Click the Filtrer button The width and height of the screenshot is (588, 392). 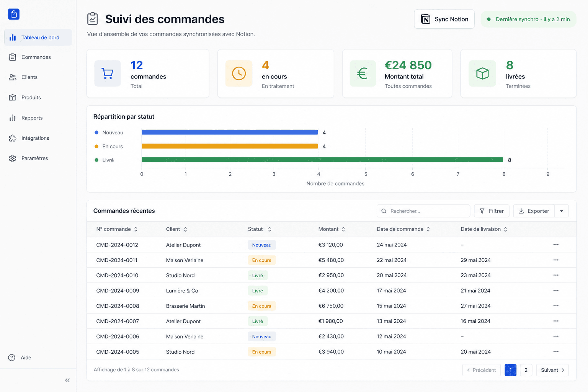point(492,211)
